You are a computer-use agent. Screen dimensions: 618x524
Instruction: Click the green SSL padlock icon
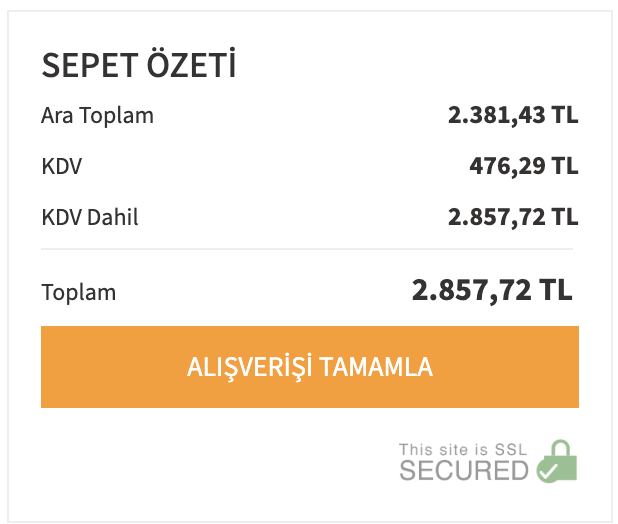click(x=557, y=461)
